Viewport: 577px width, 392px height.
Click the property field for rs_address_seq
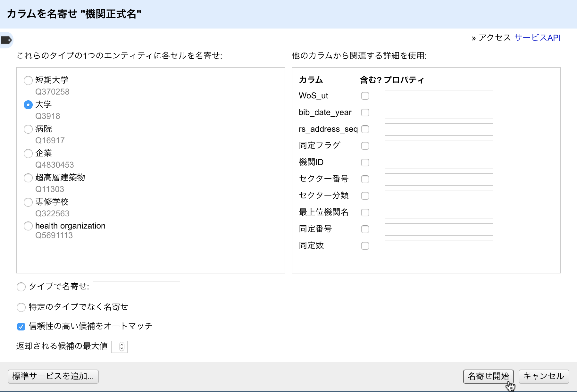pyautogui.click(x=439, y=129)
